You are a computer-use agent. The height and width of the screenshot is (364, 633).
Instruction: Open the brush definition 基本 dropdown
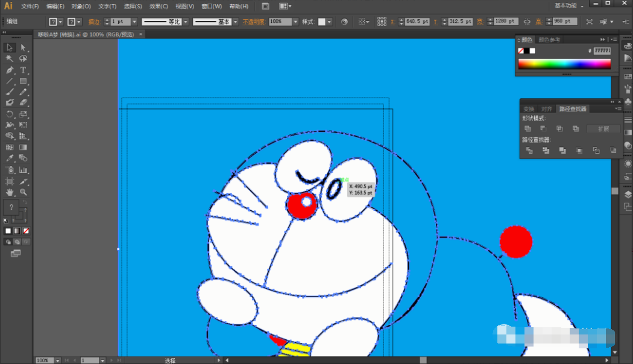(x=235, y=22)
